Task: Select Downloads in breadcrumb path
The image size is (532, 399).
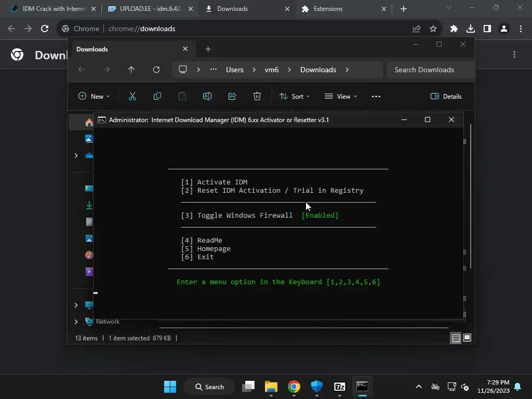Action: click(x=318, y=70)
